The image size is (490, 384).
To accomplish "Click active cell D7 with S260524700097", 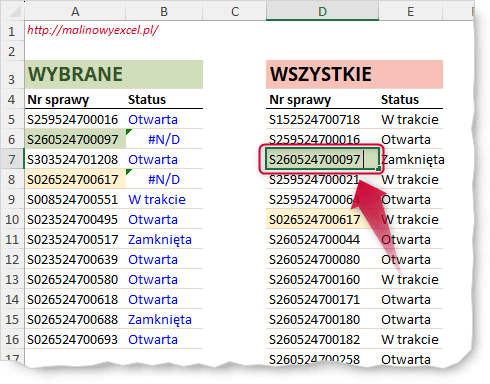I will click(x=322, y=159).
